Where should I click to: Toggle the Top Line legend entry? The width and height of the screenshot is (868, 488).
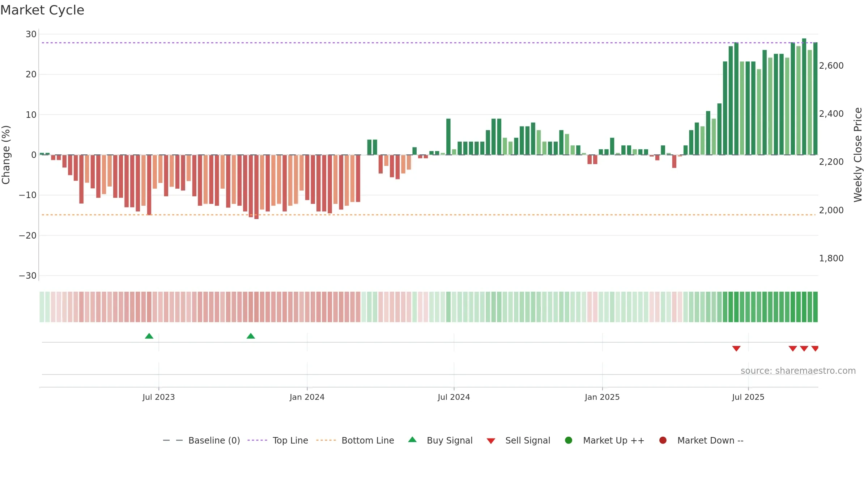(278, 440)
